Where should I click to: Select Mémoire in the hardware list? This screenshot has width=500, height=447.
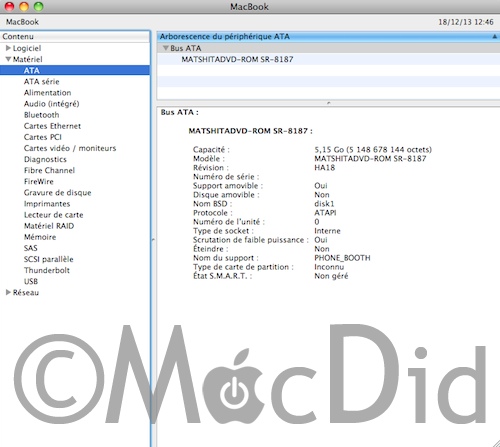[x=40, y=237]
